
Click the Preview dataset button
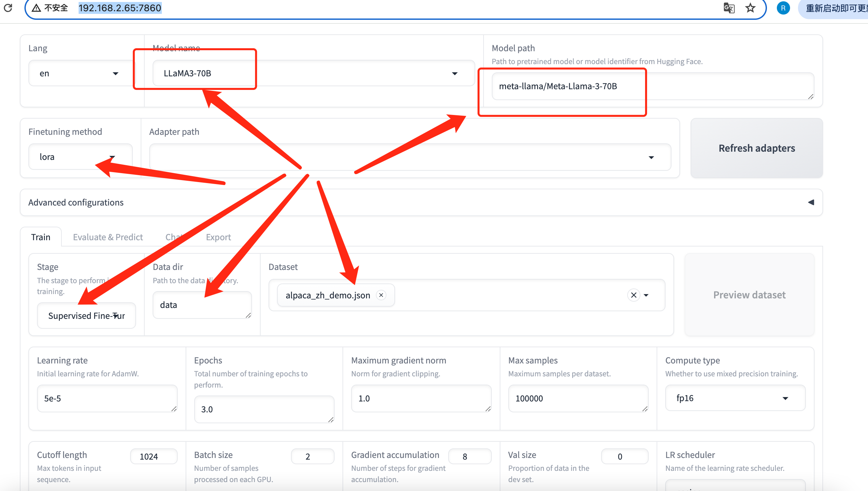coord(749,295)
